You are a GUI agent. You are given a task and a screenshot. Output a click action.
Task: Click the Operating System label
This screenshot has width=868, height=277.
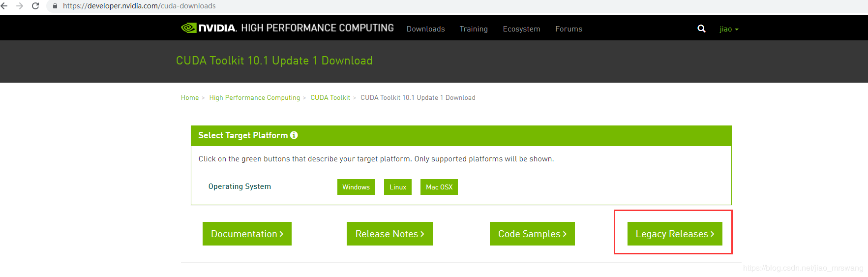pyautogui.click(x=239, y=186)
